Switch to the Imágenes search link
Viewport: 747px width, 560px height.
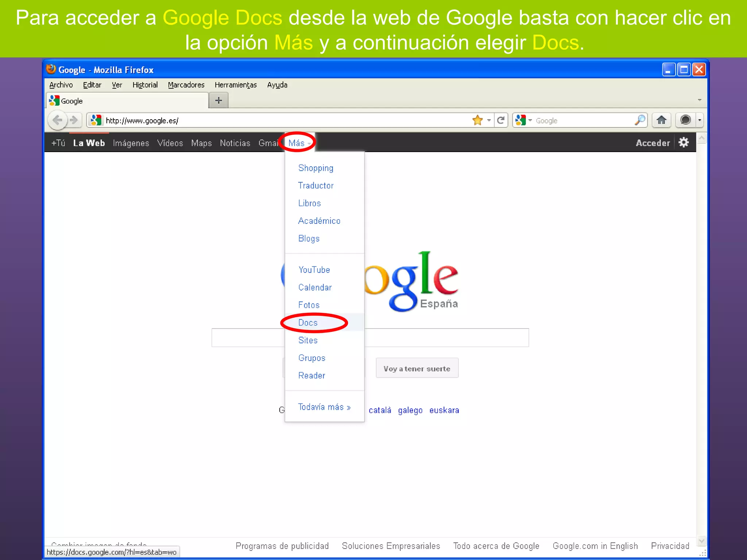tap(131, 143)
